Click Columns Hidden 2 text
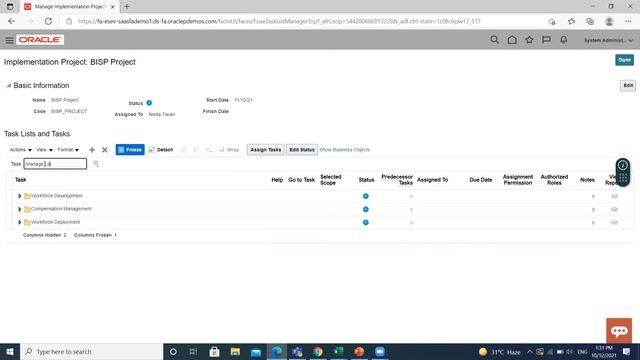This screenshot has width=640, height=360. 44,235
